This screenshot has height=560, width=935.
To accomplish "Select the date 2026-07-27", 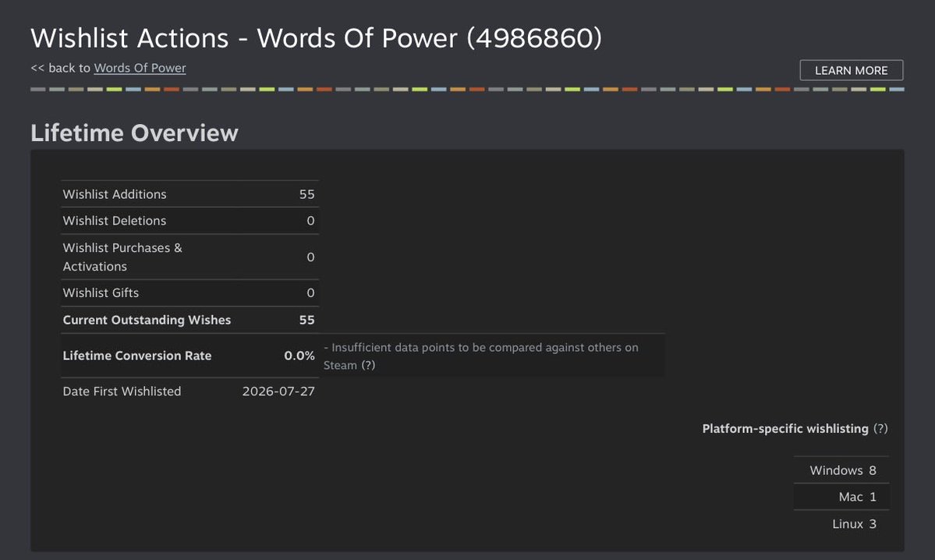I will 278,392.
